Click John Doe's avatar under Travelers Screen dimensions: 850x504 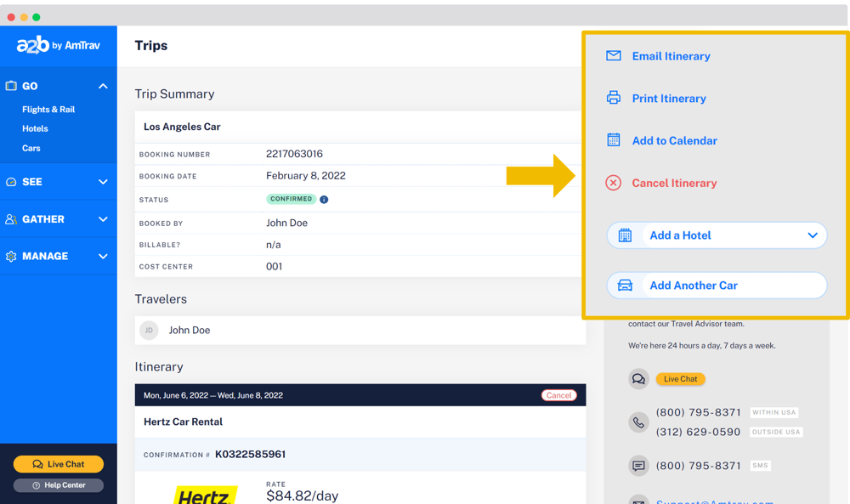149,330
